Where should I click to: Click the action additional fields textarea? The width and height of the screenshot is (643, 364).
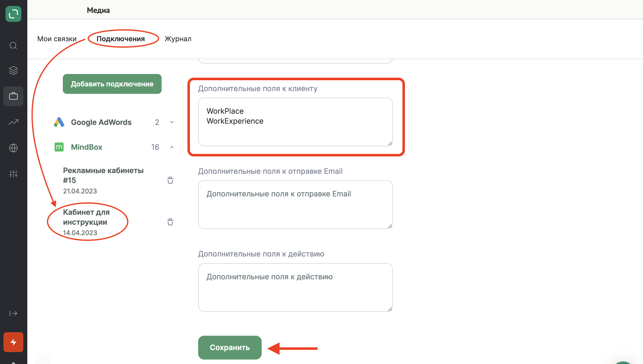point(295,288)
